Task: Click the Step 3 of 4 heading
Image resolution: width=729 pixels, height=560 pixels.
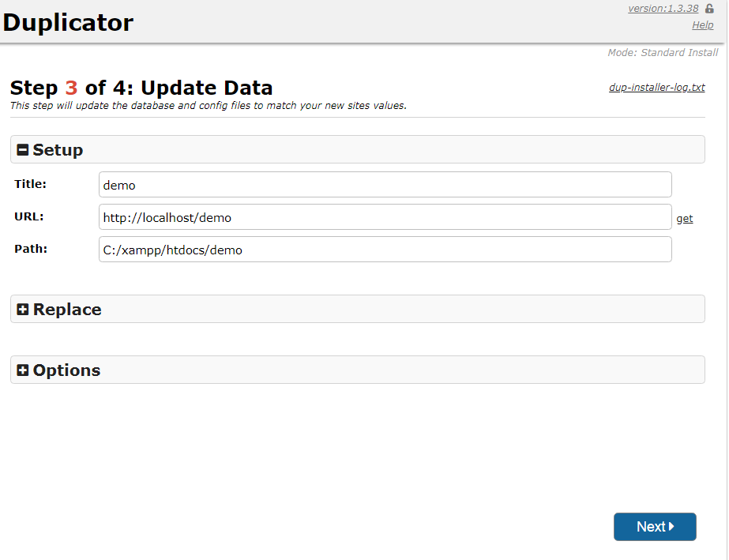Action: tap(141, 88)
